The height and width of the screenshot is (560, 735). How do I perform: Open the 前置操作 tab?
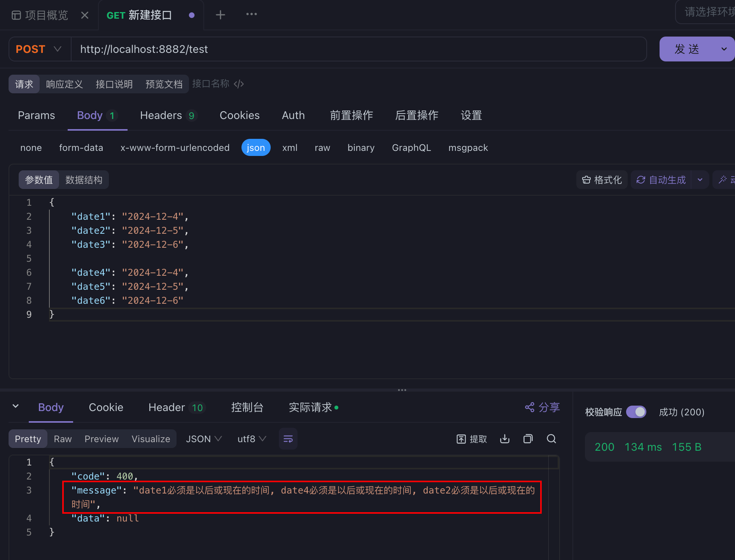[x=352, y=115]
